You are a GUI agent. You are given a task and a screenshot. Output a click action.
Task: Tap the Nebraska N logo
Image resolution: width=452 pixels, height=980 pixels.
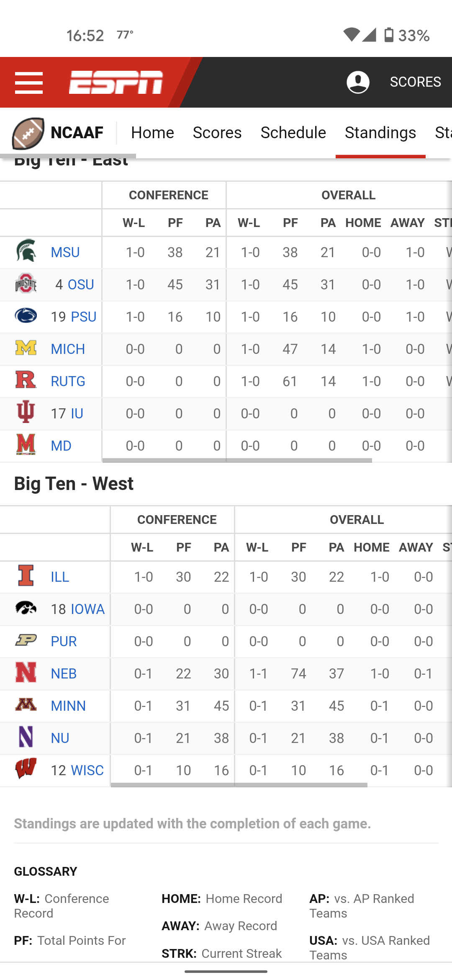(26, 673)
